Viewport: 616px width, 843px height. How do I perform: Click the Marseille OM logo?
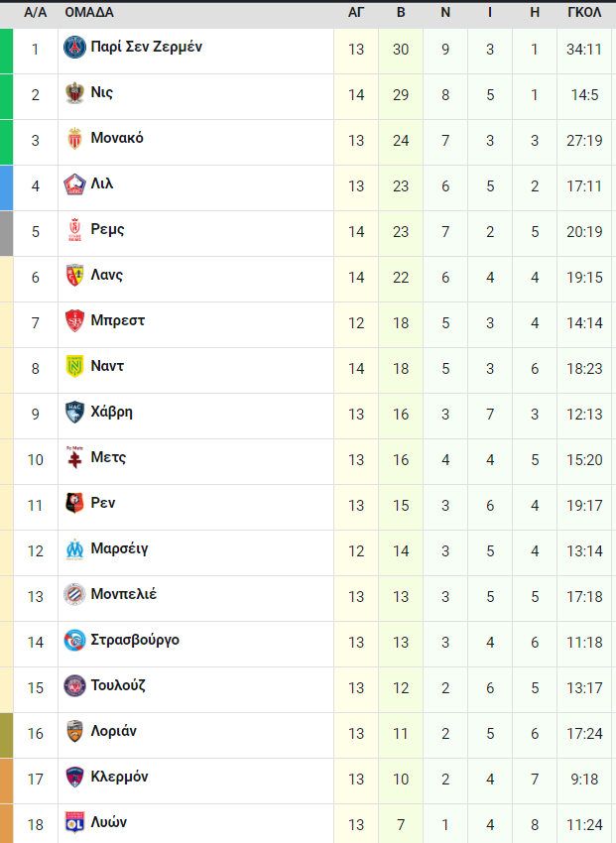[74, 548]
